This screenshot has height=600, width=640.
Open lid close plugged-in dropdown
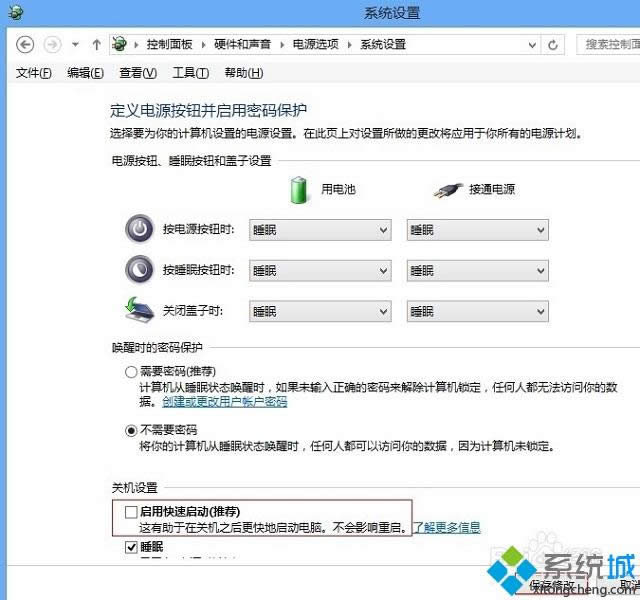pos(478,311)
